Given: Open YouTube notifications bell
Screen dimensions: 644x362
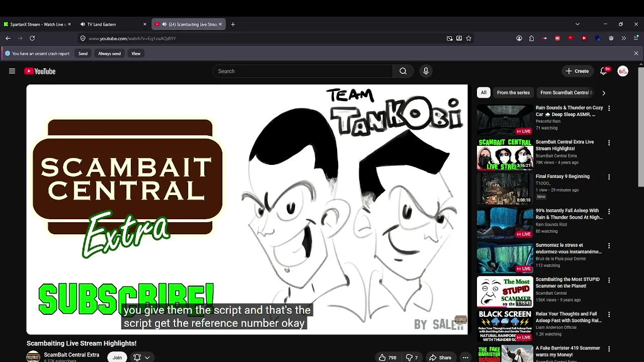Looking at the screenshot, I should click(x=604, y=71).
